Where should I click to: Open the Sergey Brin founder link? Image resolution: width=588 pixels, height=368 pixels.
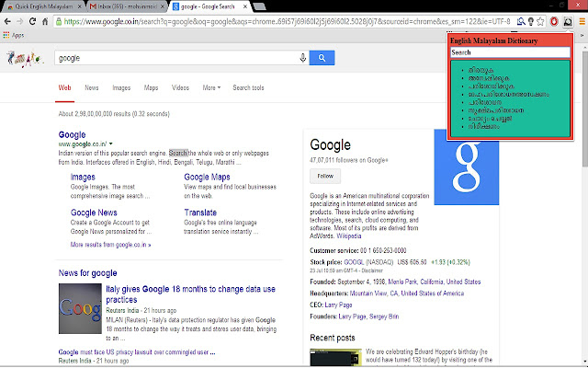tap(384, 316)
